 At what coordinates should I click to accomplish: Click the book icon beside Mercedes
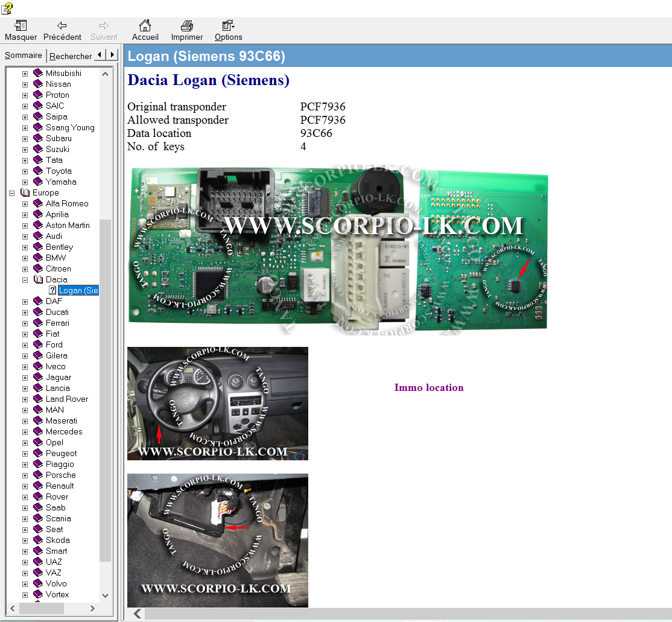click(x=38, y=431)
